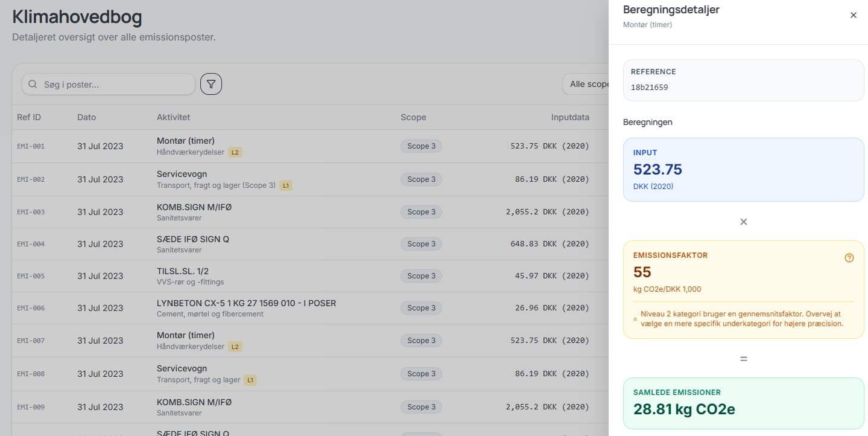Select the EMI-008 reference ID
This screenshot has width=868, height=436.
tap(31, 374)
